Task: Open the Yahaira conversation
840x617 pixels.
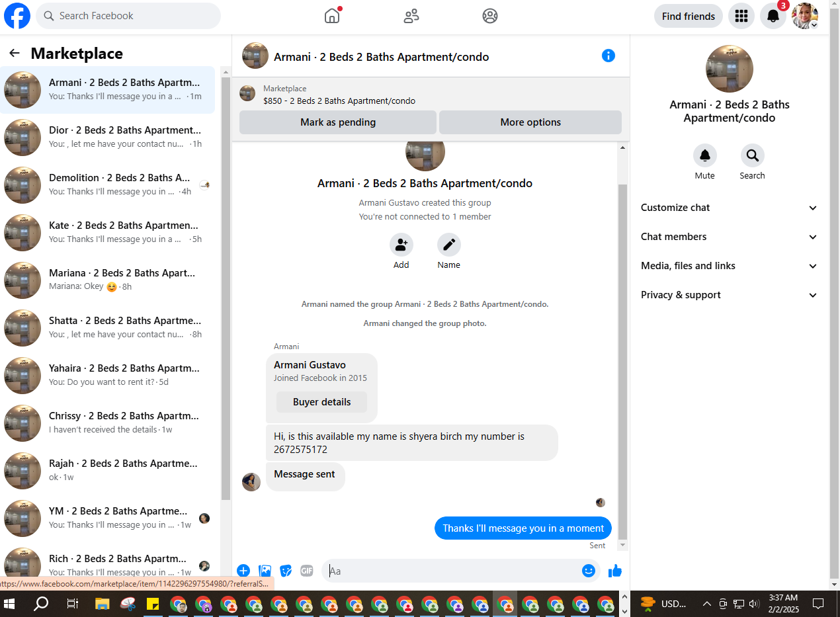Action: tap(108, 376)
